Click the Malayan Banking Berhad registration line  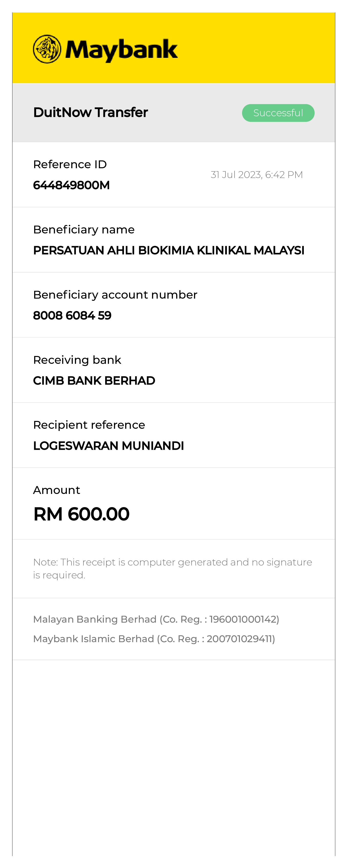(156, 619)
